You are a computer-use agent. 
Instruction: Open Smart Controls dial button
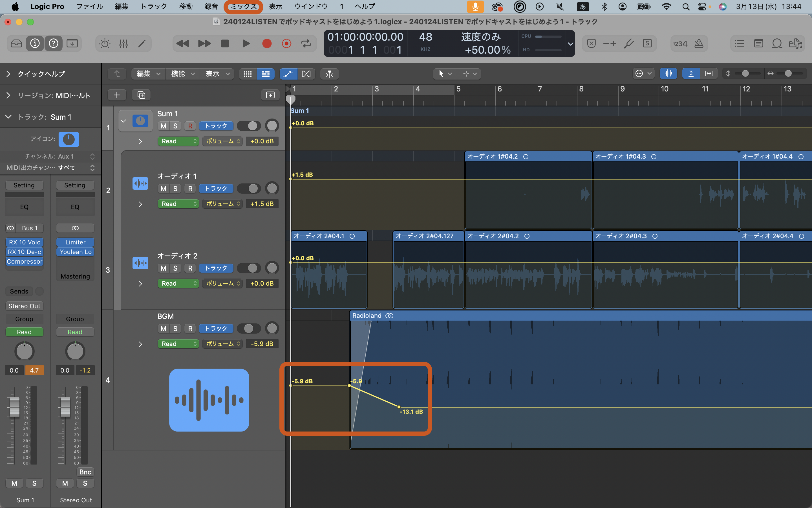[105, 44]
